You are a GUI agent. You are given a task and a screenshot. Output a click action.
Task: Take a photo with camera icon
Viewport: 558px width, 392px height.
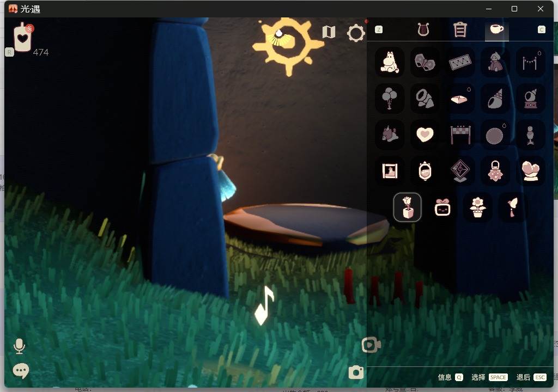[x=356, y=372]
